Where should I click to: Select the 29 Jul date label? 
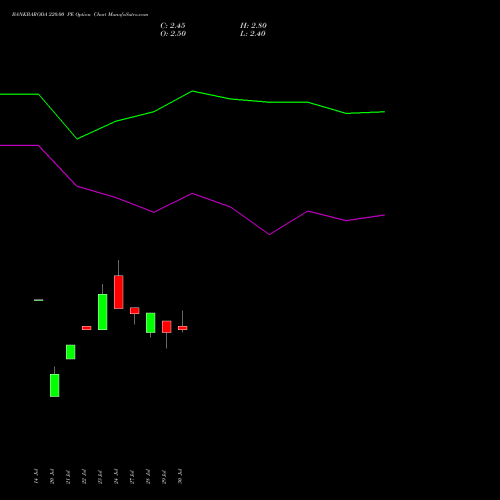164,476
